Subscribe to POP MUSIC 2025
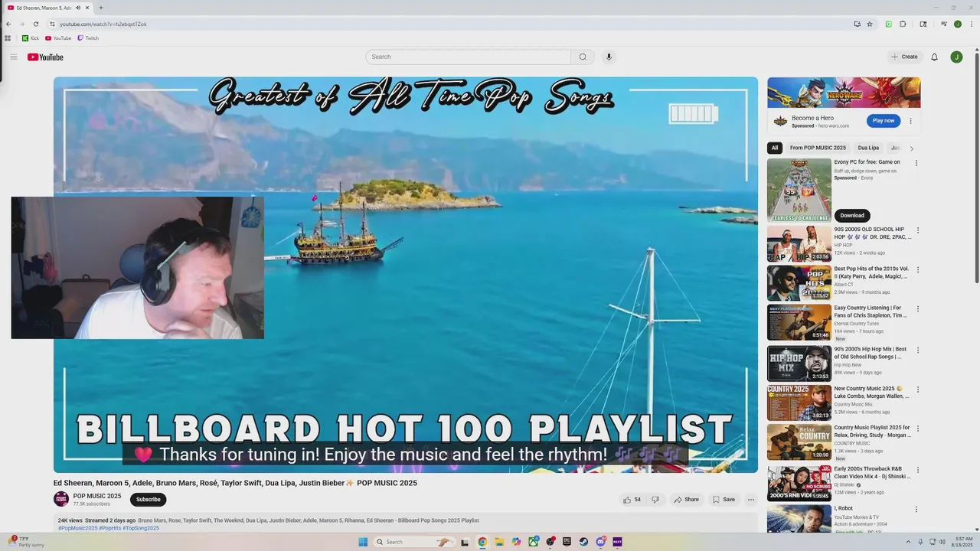Viewport: 980px width, 551px height. coord(149,500)
